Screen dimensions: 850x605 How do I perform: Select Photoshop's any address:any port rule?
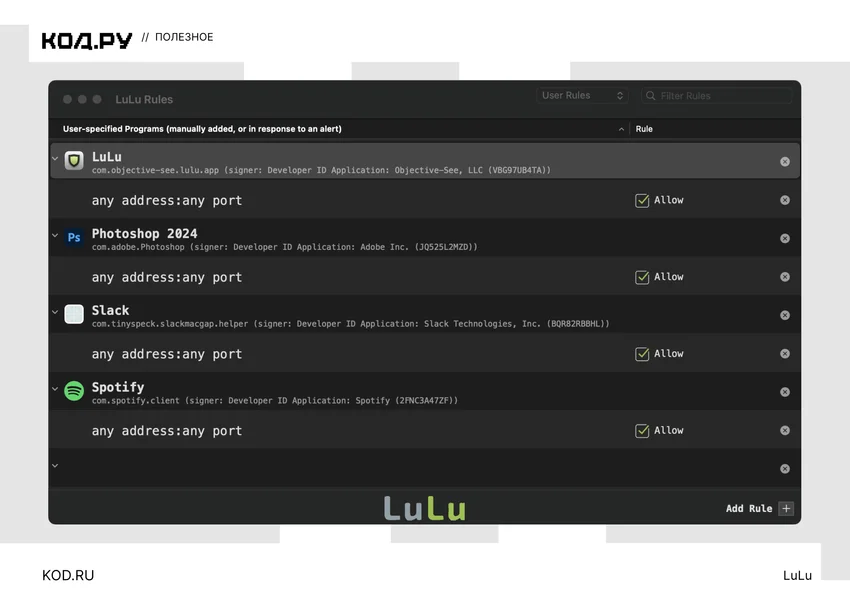pos(166,278)
